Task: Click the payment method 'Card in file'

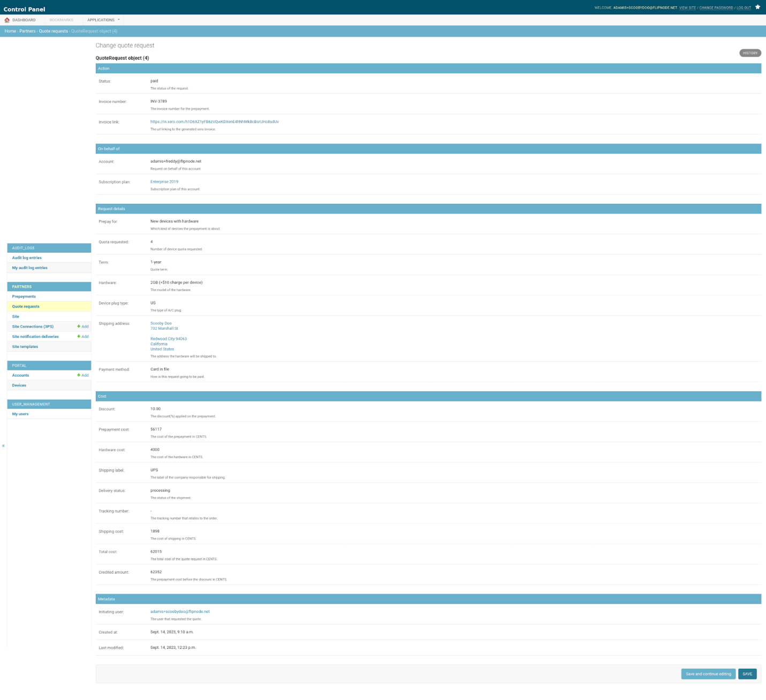Action: tap(160, 369)
